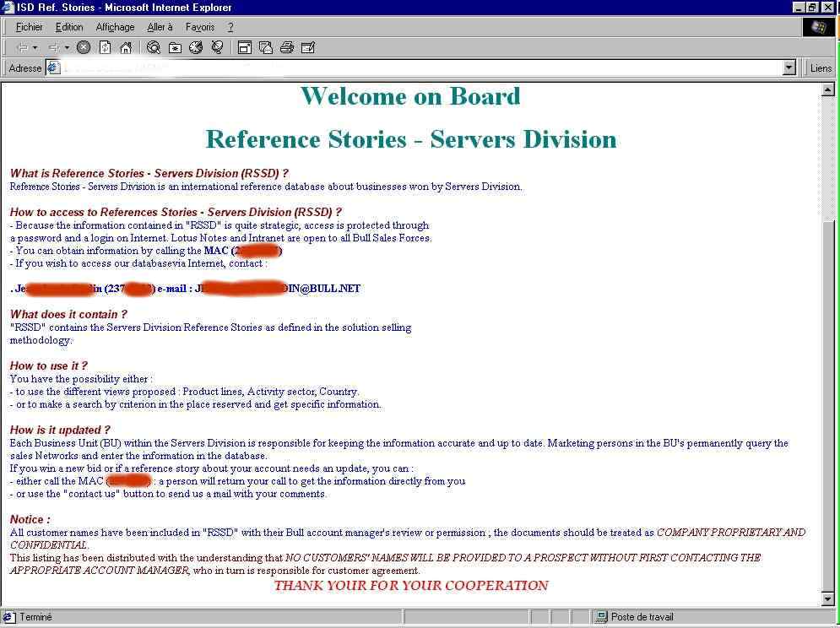Image resolution: width=840 pixels, height=628 pixels.
Task: Open the Forward button history dropdown arrow
Action: coord(67,47)
